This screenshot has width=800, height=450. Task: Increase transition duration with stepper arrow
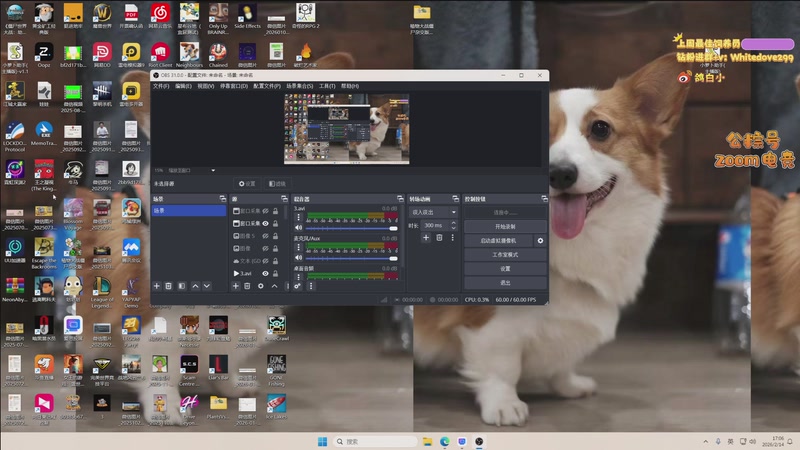pyautogui.click(x=454, y=223)
